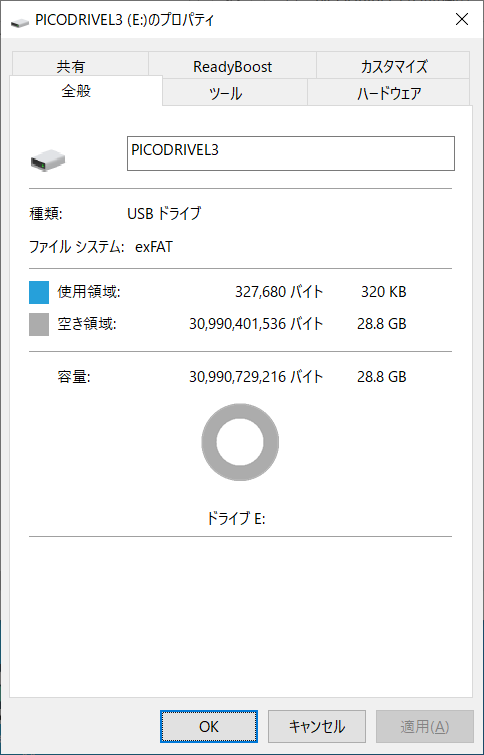This screenshot has height=755, width=484.
Task: Click the 使用領域 label text
Action: pyautogui.click(x=89, y=292)
